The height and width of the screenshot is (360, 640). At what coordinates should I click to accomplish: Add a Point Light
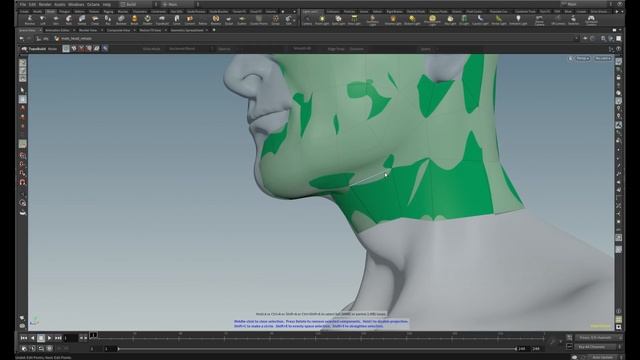[322, 20]
